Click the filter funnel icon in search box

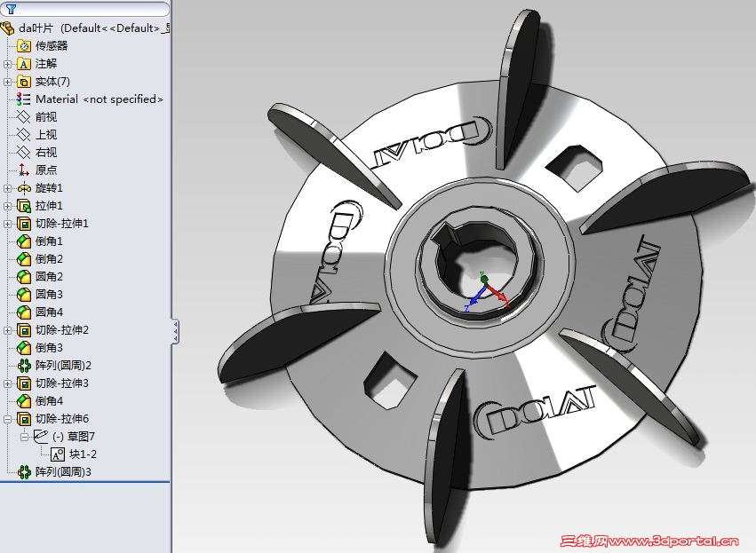(11, 9)
